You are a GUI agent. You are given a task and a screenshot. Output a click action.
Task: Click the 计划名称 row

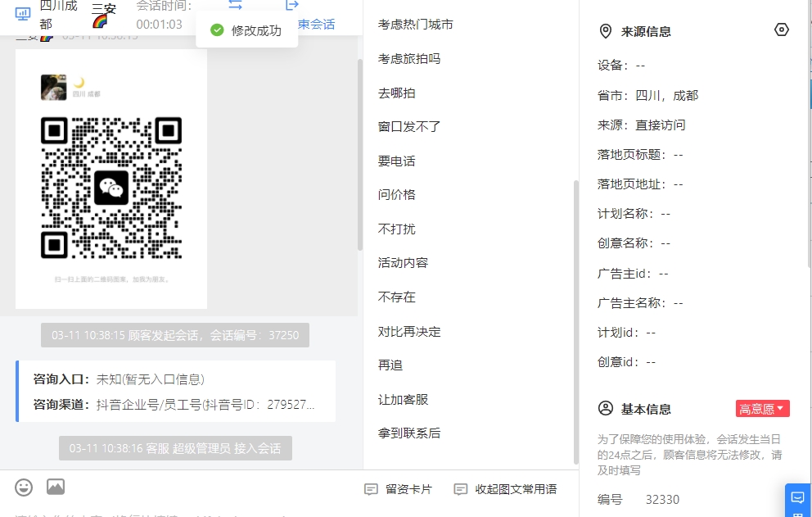click(634, 214)
